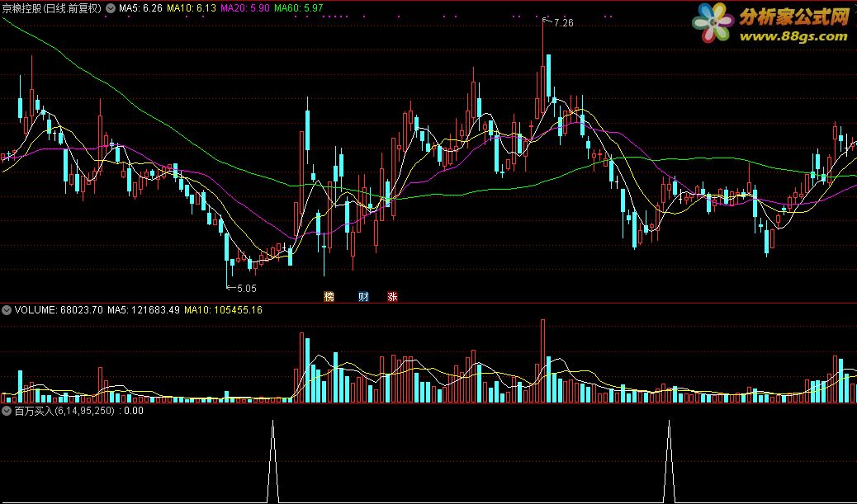The image size is (857, 504).
Task: Click the 百万买入(6,14,95,250) indicator label
Action: [x=64, y=411]
